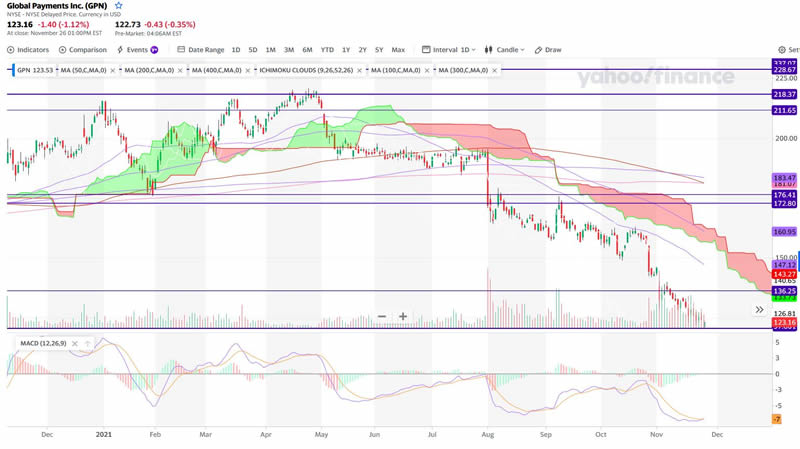Remove MA (200,C,MA,0) indicator
This screenshot has height=449, width=800.
coord(180,70)
